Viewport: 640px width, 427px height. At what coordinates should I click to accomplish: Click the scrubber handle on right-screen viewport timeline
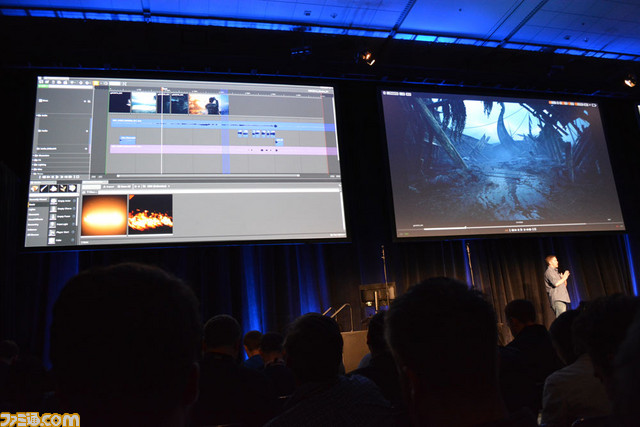[x=465, y=228]
